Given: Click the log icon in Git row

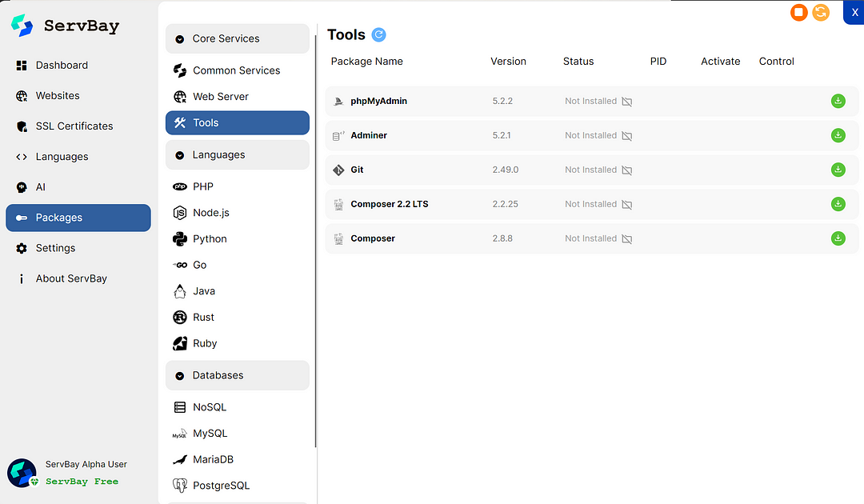Looking at the screenshot, I should (x=627, y=170).
